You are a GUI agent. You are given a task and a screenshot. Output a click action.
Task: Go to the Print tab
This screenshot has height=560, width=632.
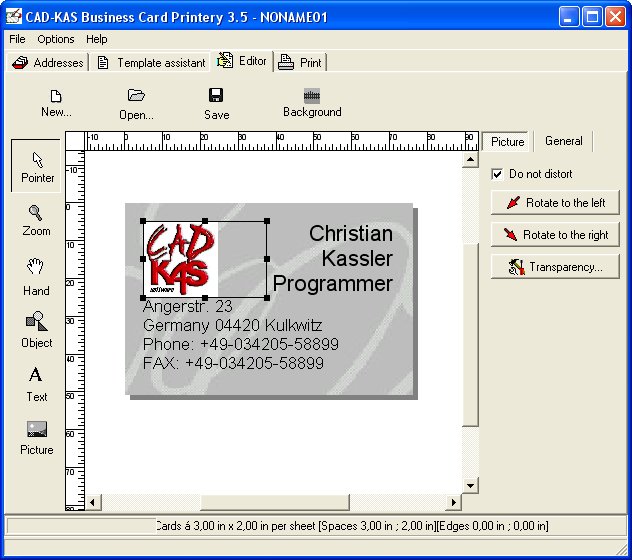pos(301,62)
